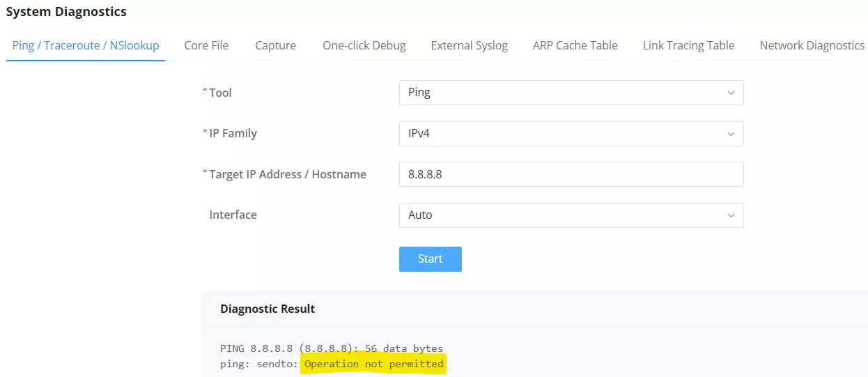Switch to the Core File tab

[x=206, y=45]
